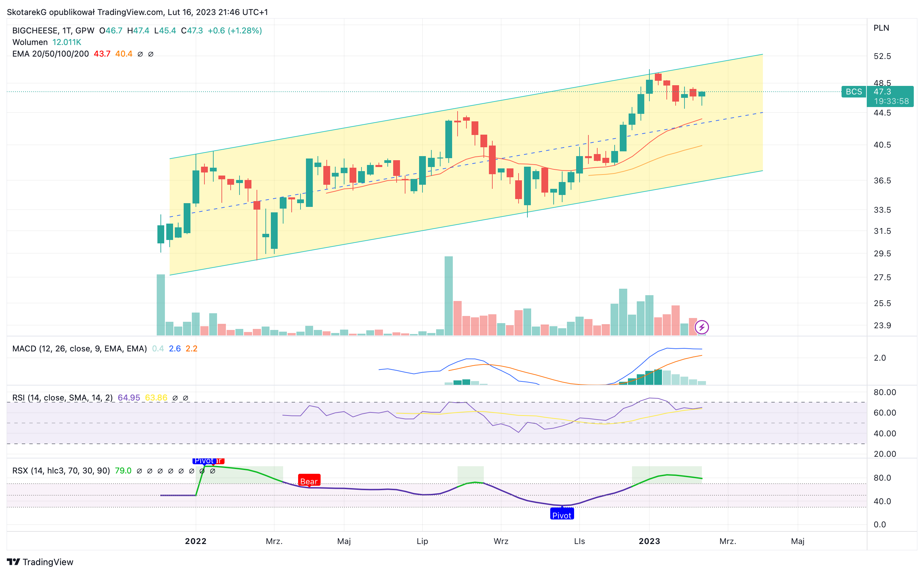Click the 33.5 price axis label

pos(882,210)
